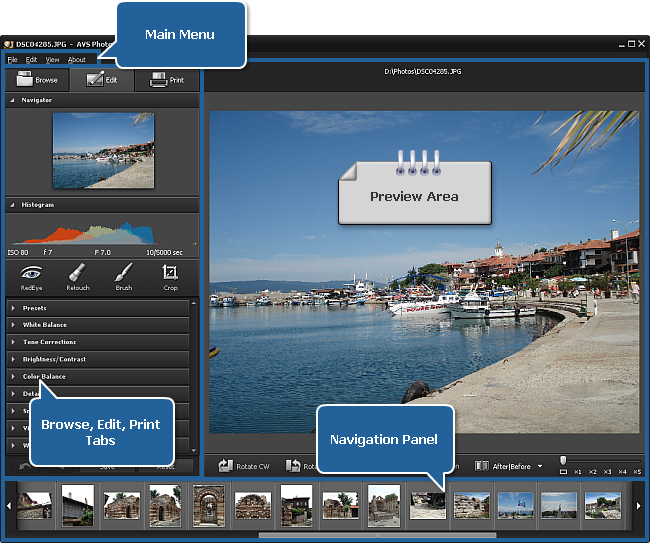Open the File menu
This screenshot has width=650, height=543.
click(12, 60)
